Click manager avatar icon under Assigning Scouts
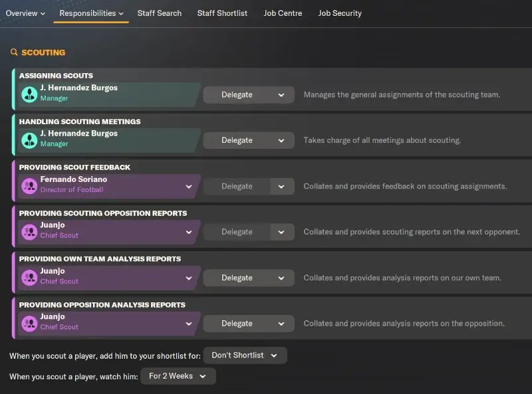This screenshot has height=394, width=532. [29, 94]
